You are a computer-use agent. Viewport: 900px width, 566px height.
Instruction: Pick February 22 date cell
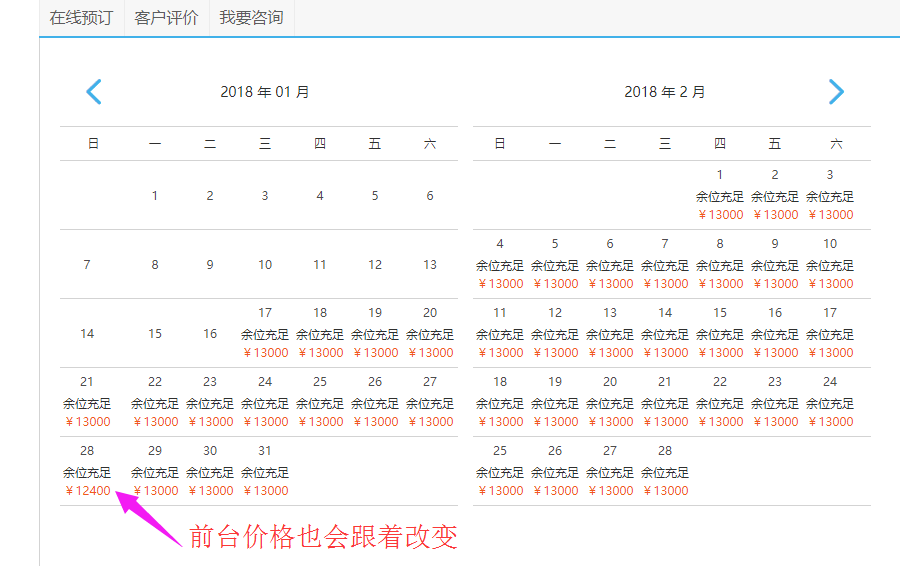(720, 402)
